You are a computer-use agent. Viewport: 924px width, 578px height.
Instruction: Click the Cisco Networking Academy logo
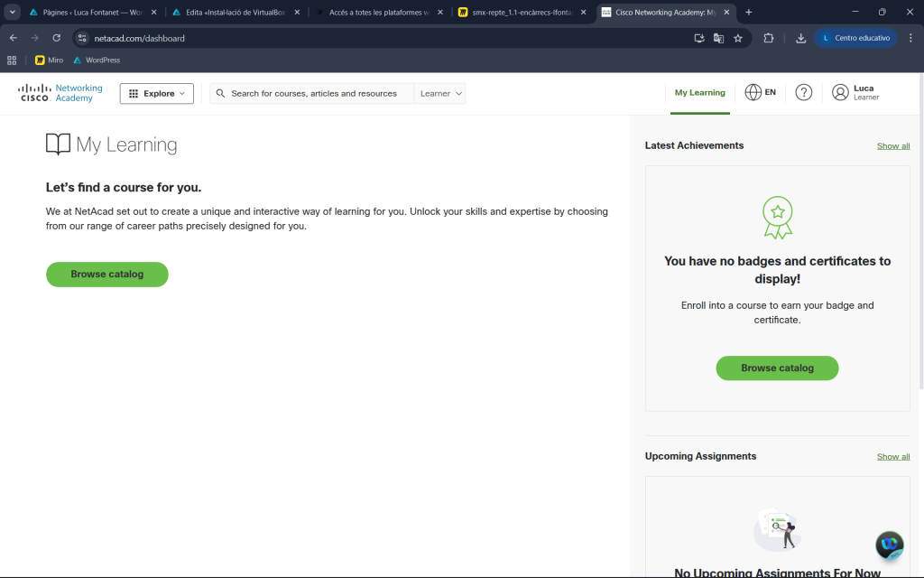(60, 93)
